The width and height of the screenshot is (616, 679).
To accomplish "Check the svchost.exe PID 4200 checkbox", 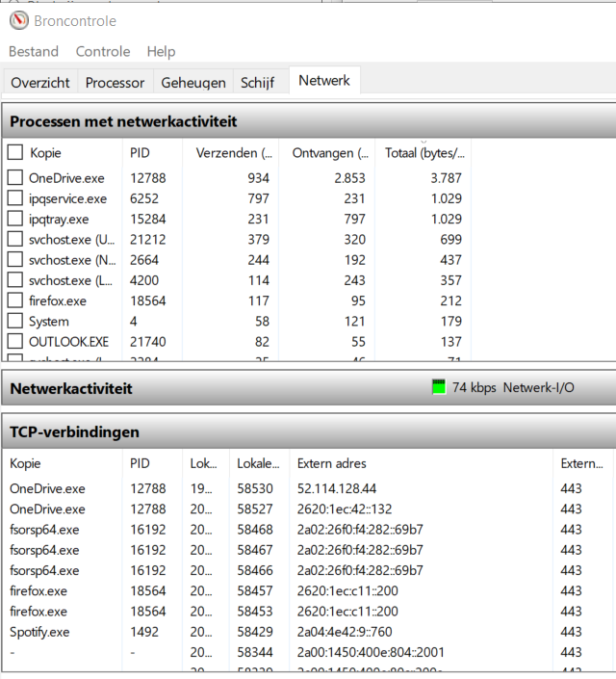I will pos(15,279).
